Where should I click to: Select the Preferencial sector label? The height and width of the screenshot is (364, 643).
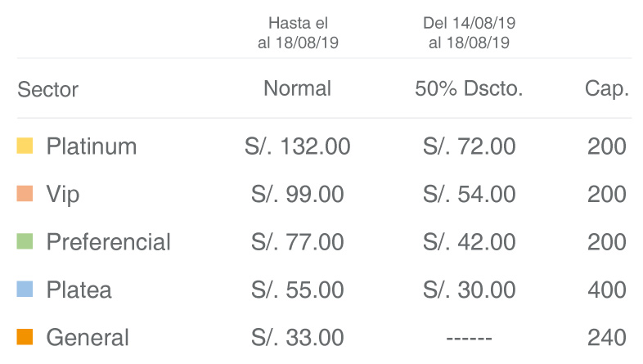click(108, 242)
